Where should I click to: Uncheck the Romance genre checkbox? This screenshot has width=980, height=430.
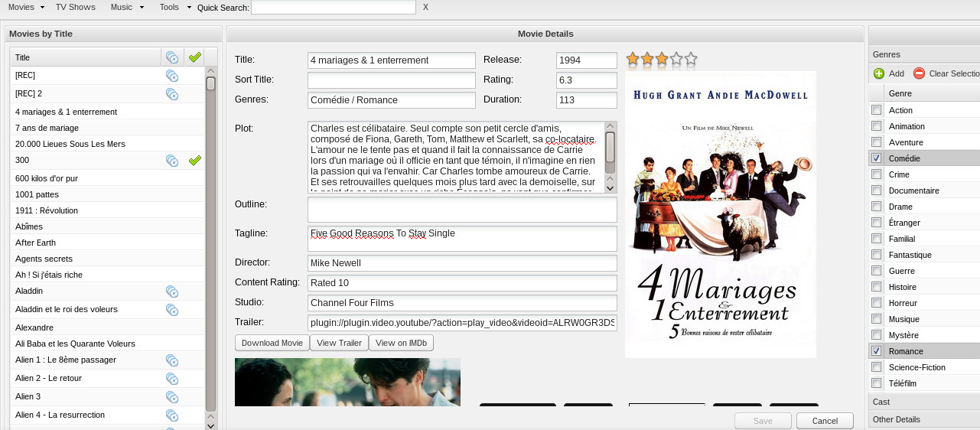click(x=876, y=351)
